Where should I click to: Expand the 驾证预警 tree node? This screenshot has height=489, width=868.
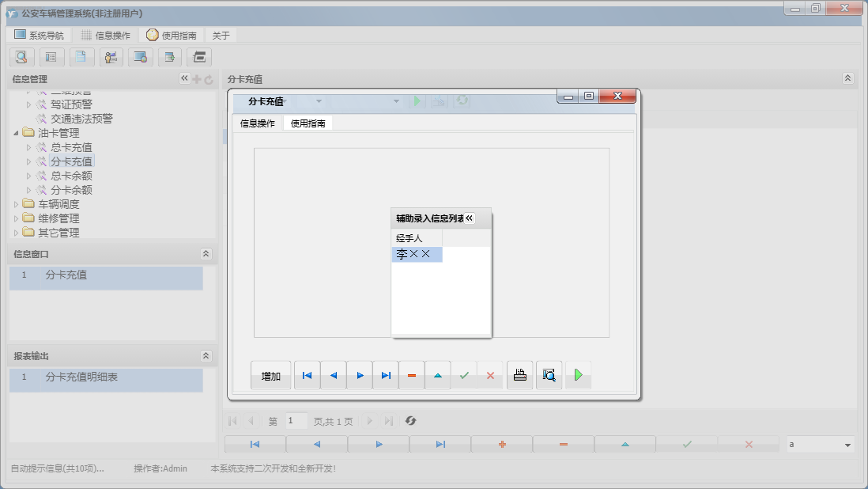pos(28,104)
